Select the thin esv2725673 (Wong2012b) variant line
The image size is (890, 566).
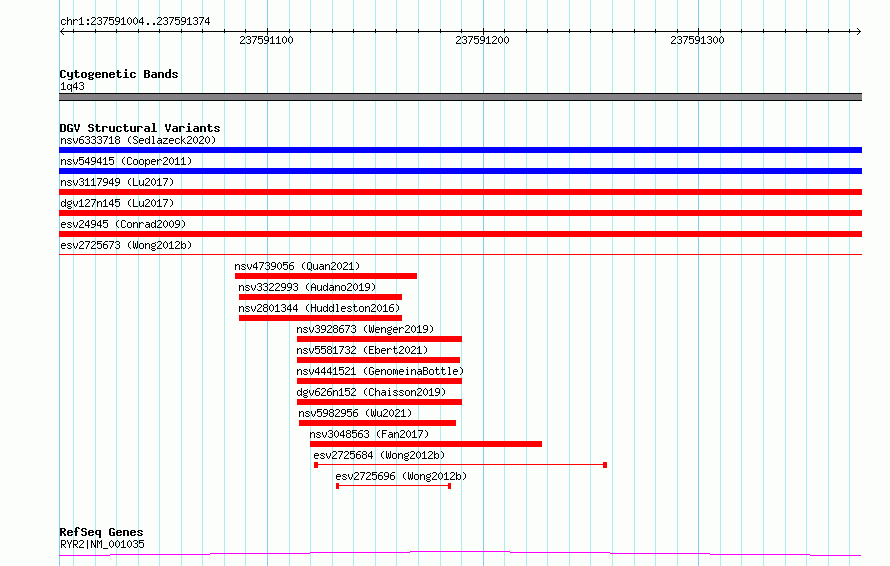pyautogui.click(x=460, y=254)
